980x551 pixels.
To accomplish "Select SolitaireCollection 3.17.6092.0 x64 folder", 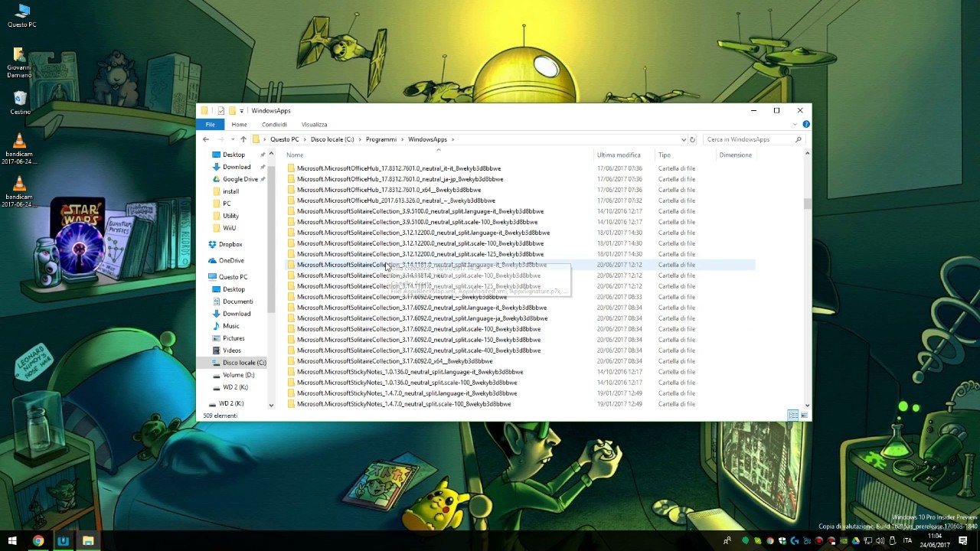I will pyautogui.click(x=394, y=361).
